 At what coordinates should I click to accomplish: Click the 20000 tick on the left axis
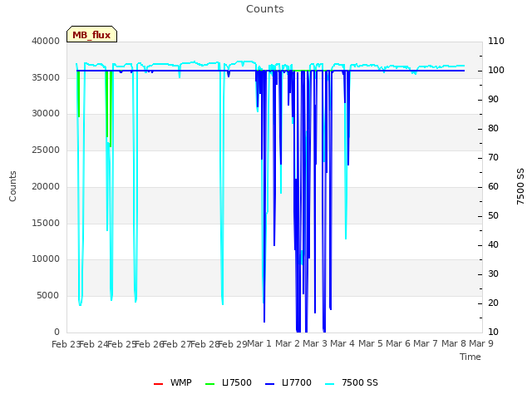point(46,186)
